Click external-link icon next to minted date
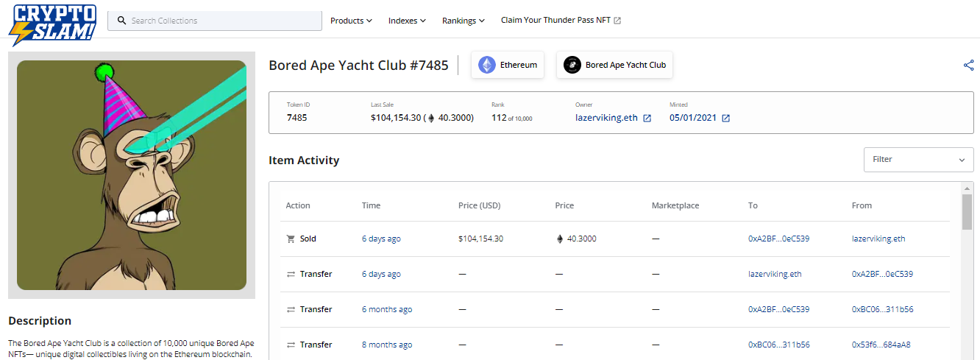 (x=726, y=119)
